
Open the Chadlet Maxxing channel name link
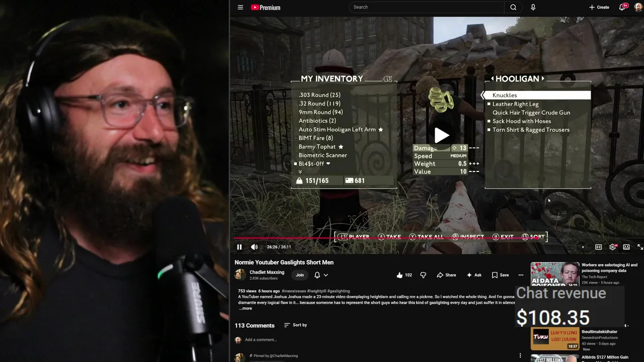click(267, 272)
